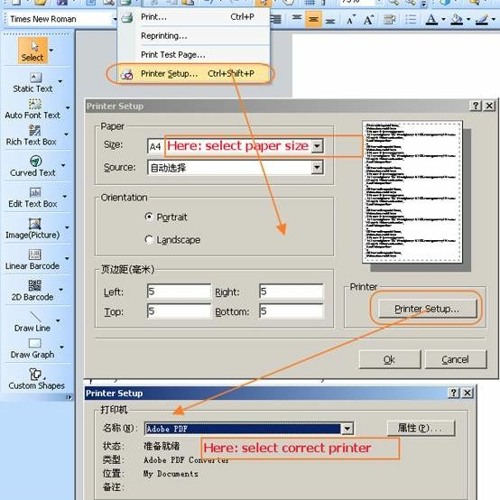This screenshot has height=500, width=500.
Task: Expand Static Text options arrow
Action: tap(60, 81)
